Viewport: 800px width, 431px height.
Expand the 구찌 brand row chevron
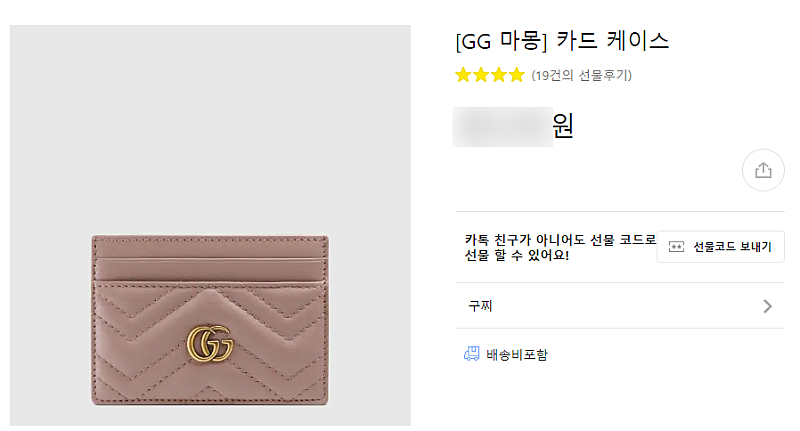(x=767, y=306)
